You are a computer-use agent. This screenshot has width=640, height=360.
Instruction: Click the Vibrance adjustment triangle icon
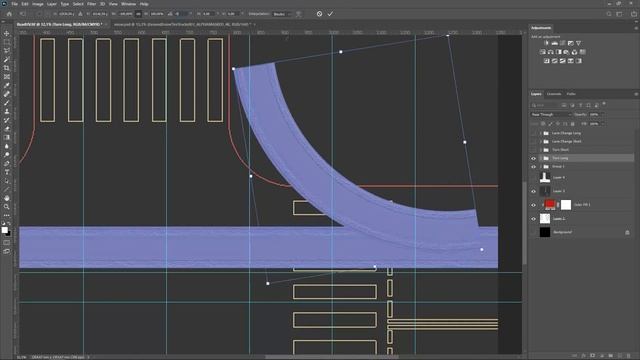pos(578,43)
